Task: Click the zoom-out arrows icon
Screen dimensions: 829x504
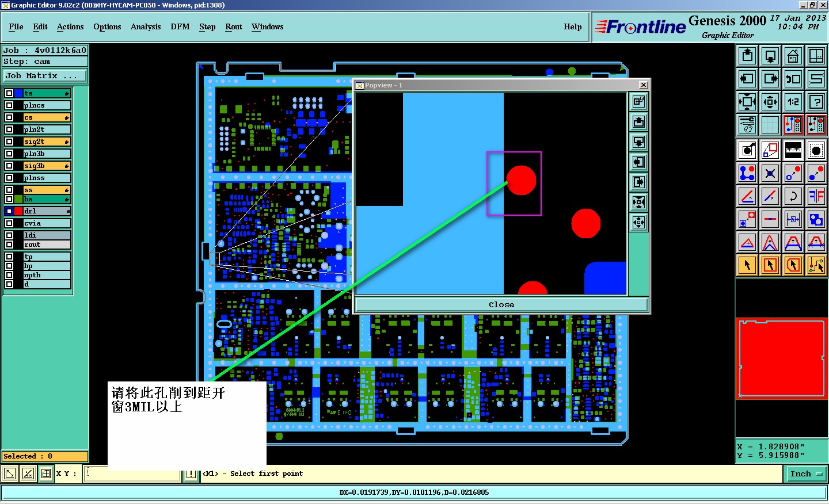Action: click(x=770, y=102)
